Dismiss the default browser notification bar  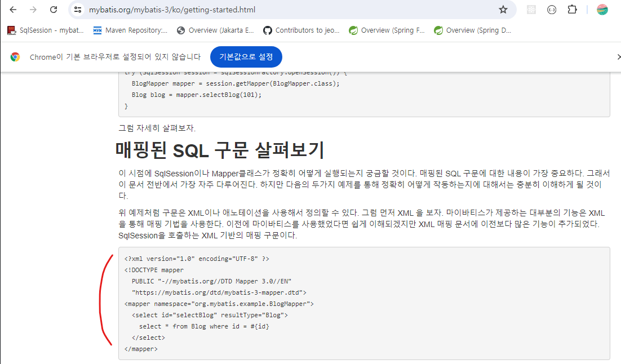coord(619,57)
